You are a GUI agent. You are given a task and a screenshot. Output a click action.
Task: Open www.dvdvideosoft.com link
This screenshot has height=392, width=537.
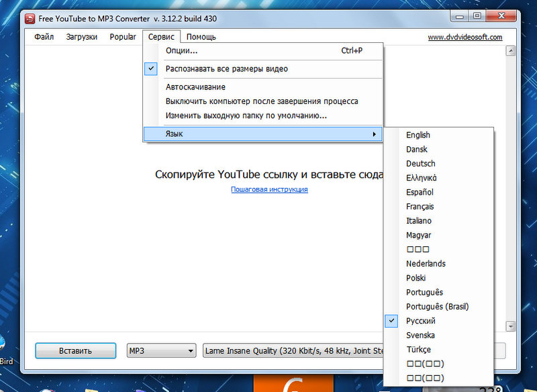[465, 37]
